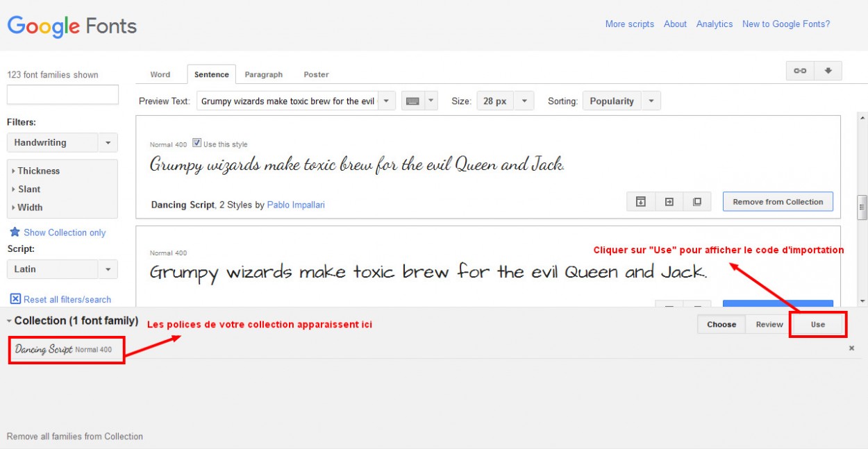Uncheck the 'Use this style' checkbox
868x449 pixels.
point(197,144)
